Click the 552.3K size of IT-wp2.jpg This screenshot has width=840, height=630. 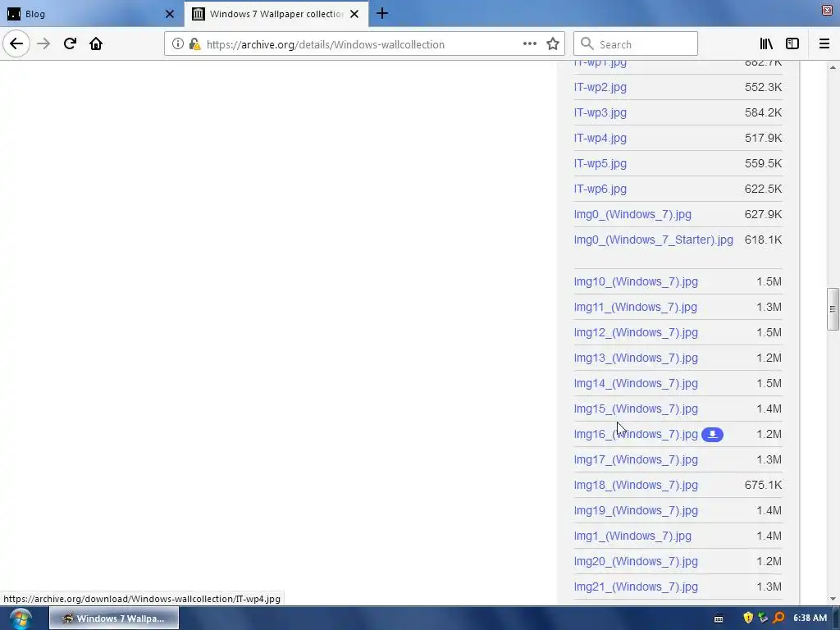763,87
